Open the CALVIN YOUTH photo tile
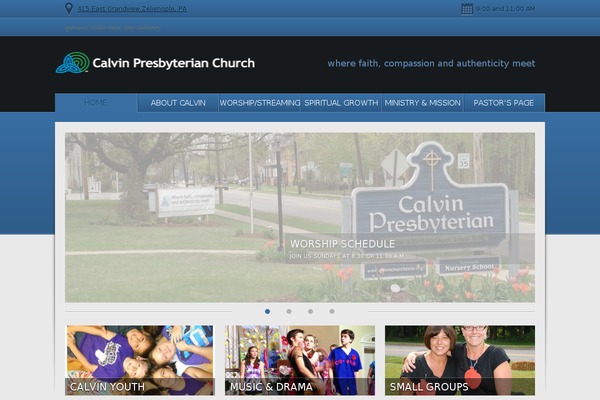Viewport: 600px width, 400px height. click(x=140, y=360)
